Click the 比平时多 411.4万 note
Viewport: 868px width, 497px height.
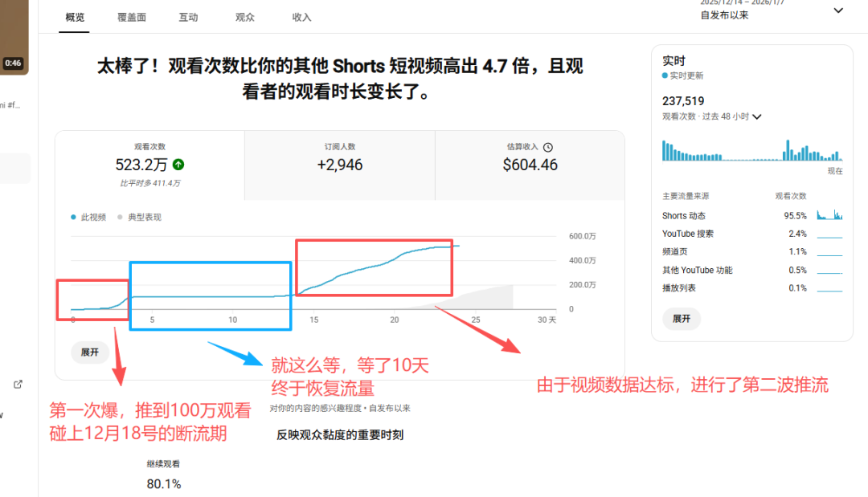click(150, 183)
